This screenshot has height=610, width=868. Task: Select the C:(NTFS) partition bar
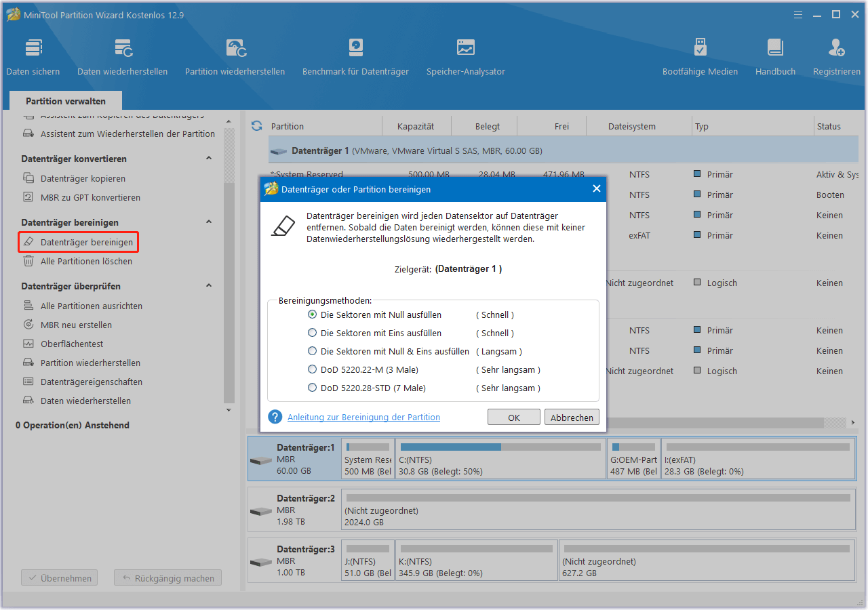(x=500, y=459)
